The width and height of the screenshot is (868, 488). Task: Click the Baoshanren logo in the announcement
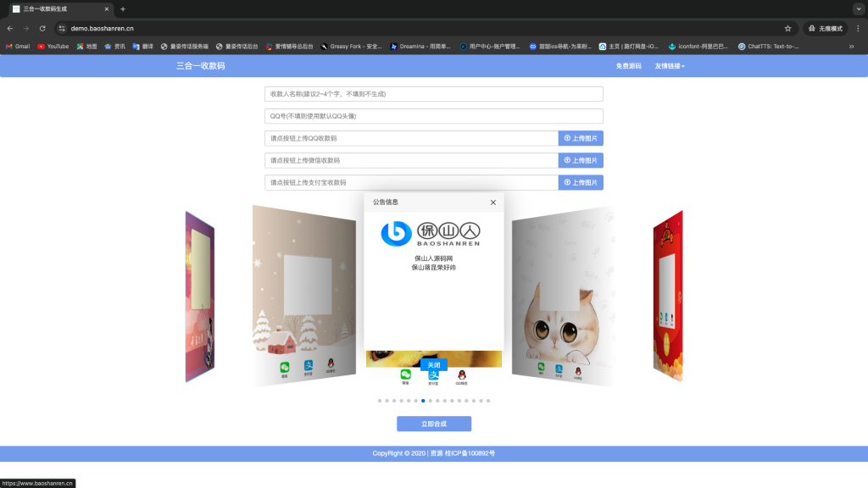pyautogui.click(x=431, y=234)
